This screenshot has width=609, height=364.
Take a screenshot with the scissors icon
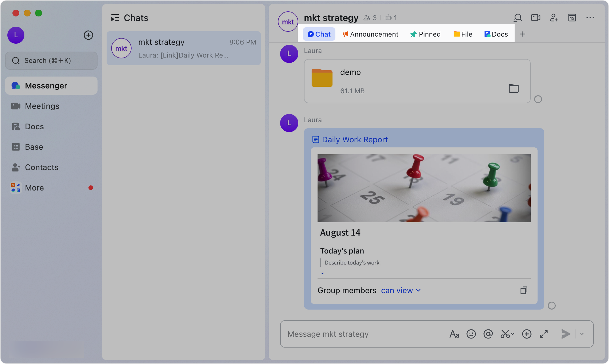tap(506, 334)
